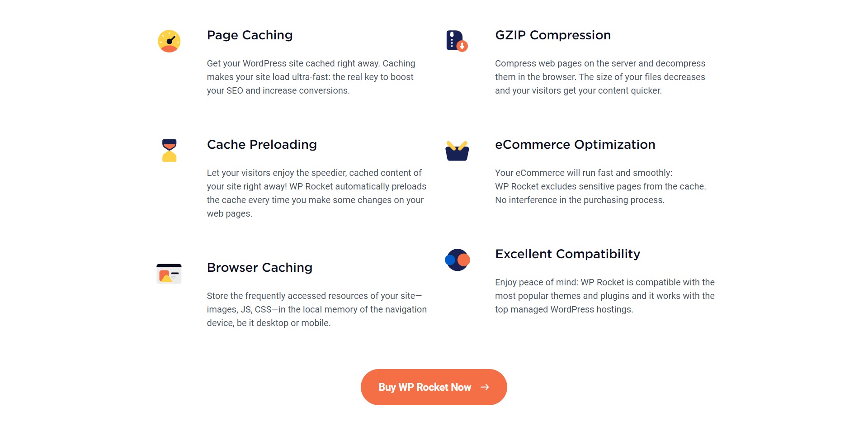Select the Cache Preloading heading
This screenshot has height=426, width=868.
pyautogui.click(x=262, y=145)
